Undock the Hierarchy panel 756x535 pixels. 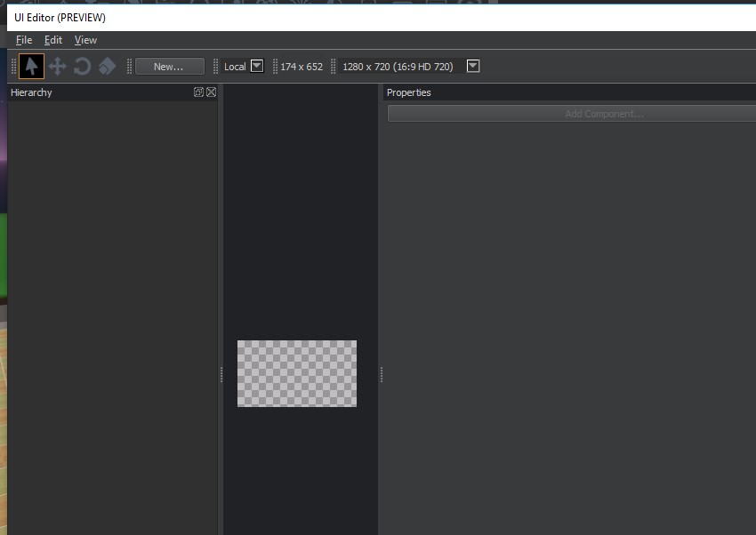[x=200, y=92]
